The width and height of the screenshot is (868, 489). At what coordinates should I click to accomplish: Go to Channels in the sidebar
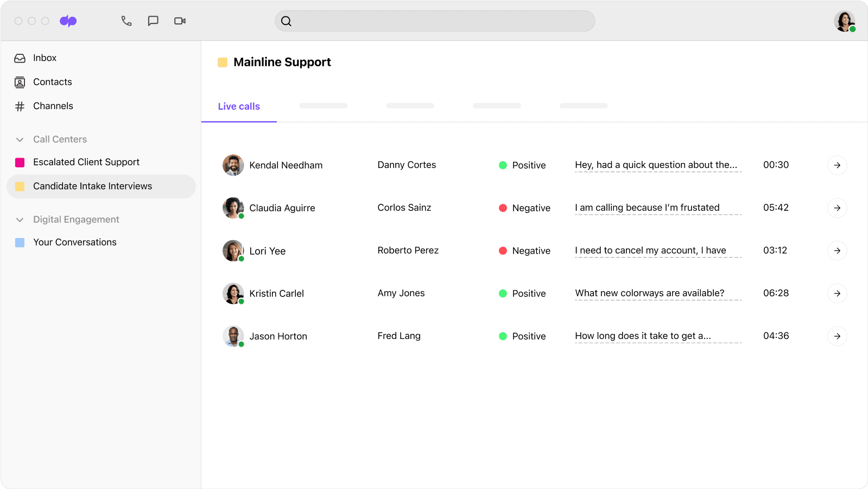click(x=53, y=106)
